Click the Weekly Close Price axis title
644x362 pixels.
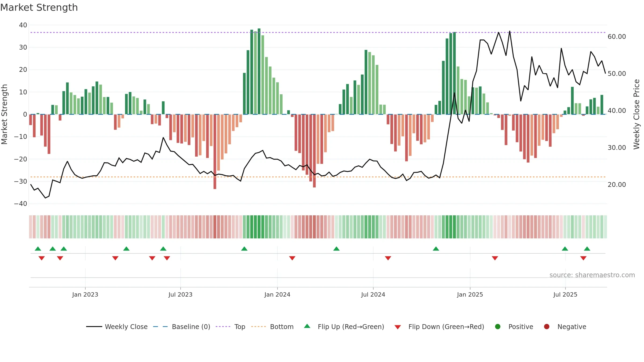click(x=636, y=114)
